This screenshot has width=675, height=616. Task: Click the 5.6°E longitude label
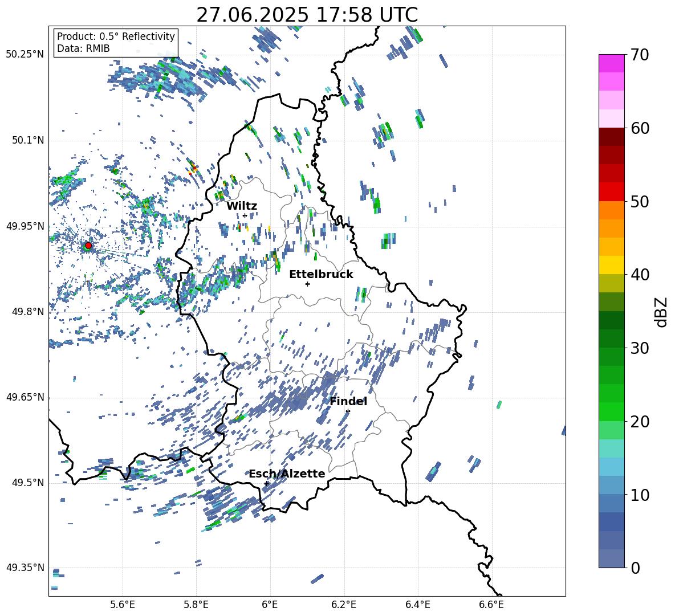tap(123, 605)
